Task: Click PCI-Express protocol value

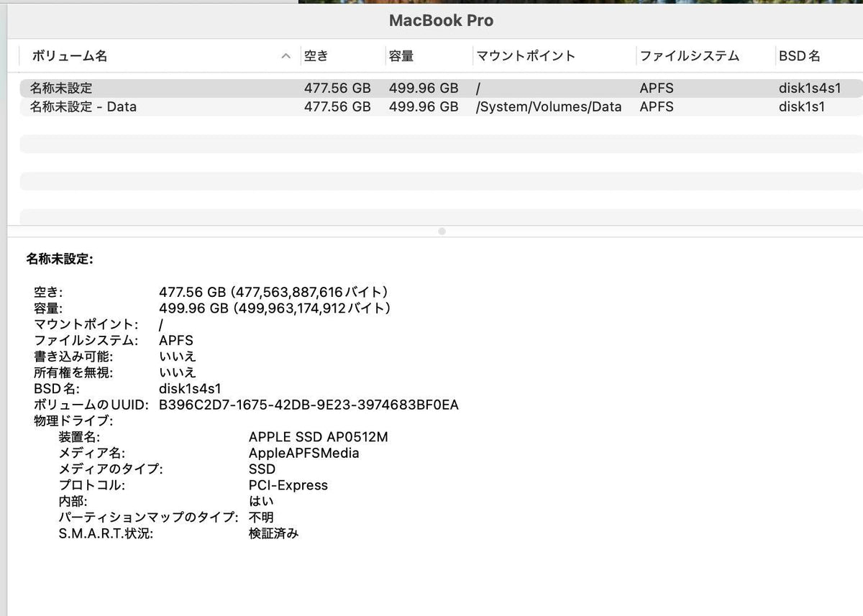Action: click(288, 485)
